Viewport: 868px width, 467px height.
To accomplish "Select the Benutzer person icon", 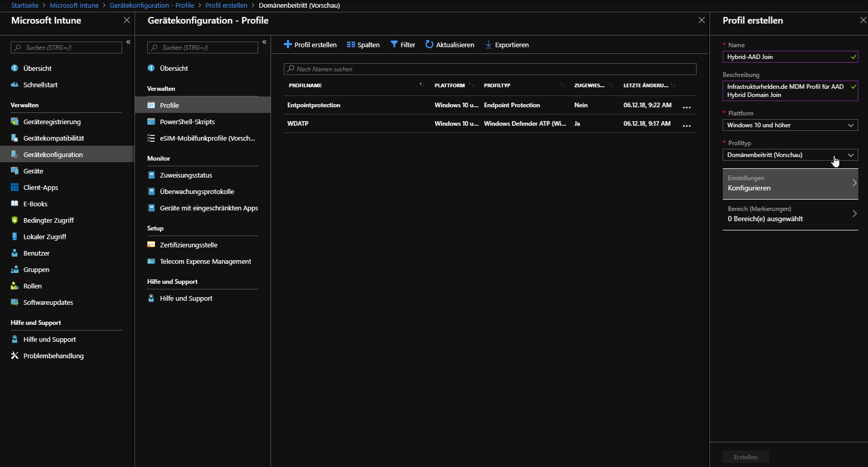I will pos(14,253).
